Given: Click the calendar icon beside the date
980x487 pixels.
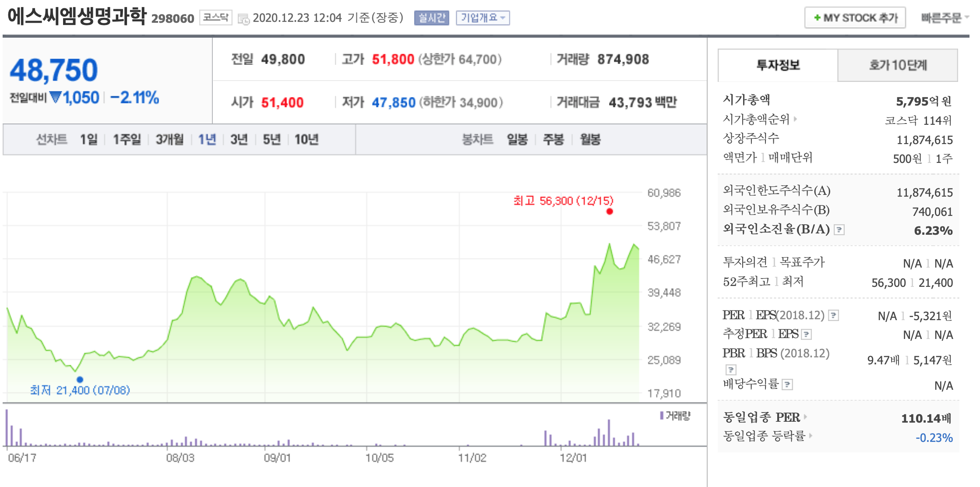Looking at the screenshot, I should (243, 19).
